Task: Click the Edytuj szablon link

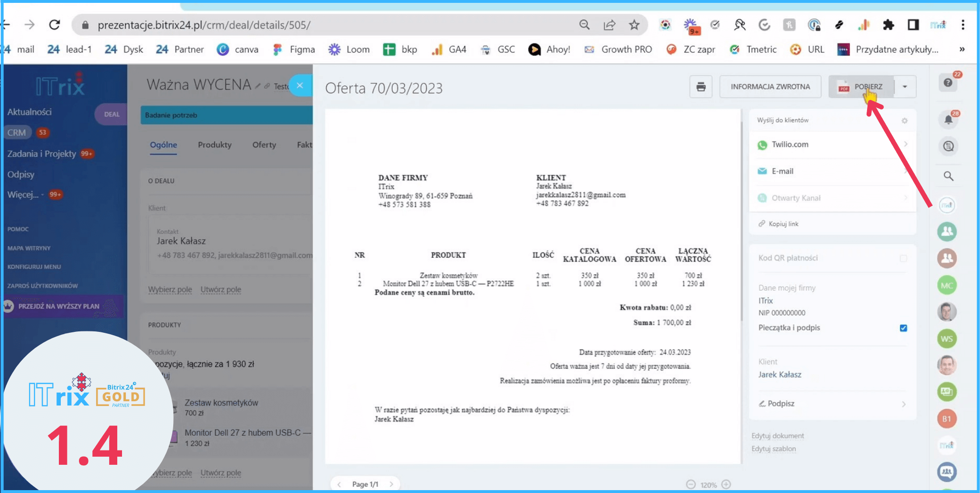Action: tap(773, 449)
